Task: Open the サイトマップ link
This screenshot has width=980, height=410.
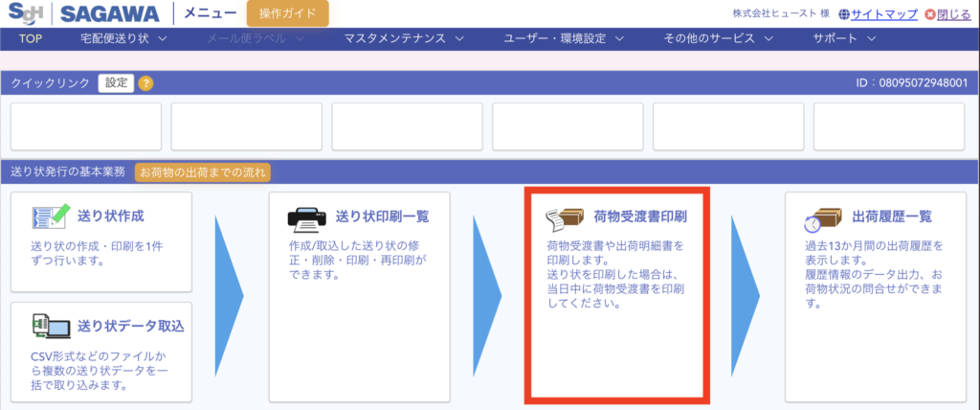Action: tap(884, 13)
